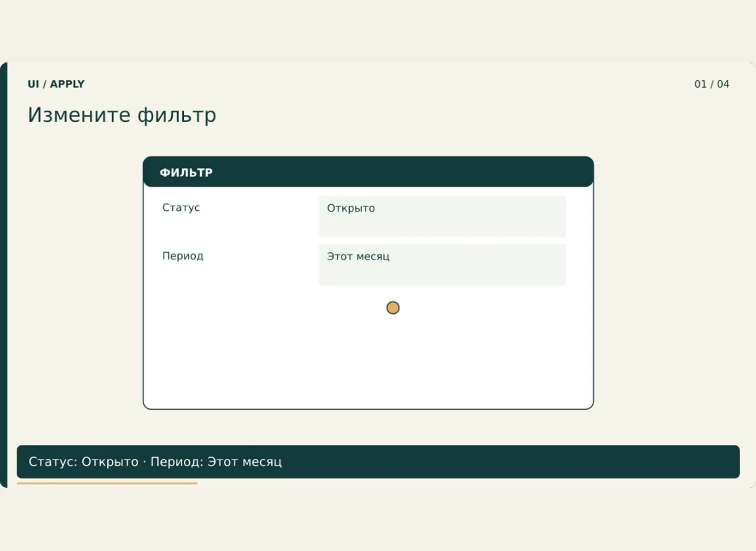This screenshot has width=756, height=551.
Task: Click the total steps number 04
Action: pyautogui.click(x=723, y=84)
